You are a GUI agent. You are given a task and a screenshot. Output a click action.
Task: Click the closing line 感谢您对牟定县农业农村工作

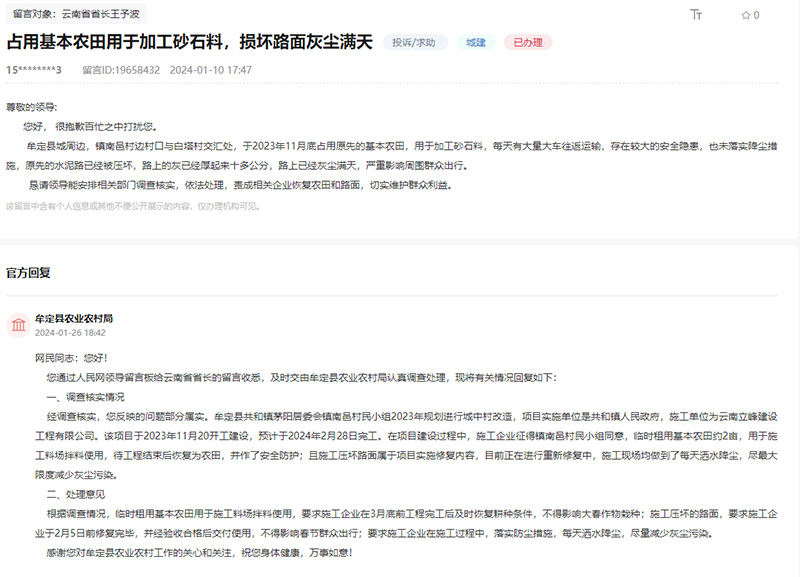199,552
